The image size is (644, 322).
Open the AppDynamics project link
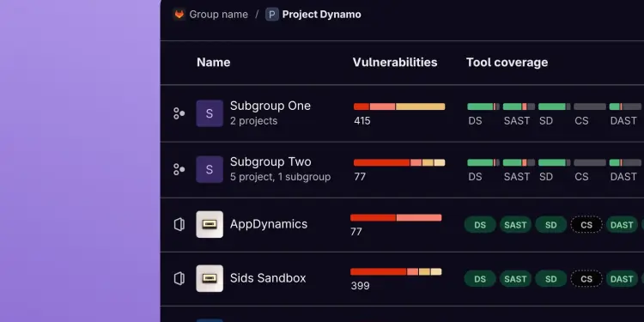point(269,224)
